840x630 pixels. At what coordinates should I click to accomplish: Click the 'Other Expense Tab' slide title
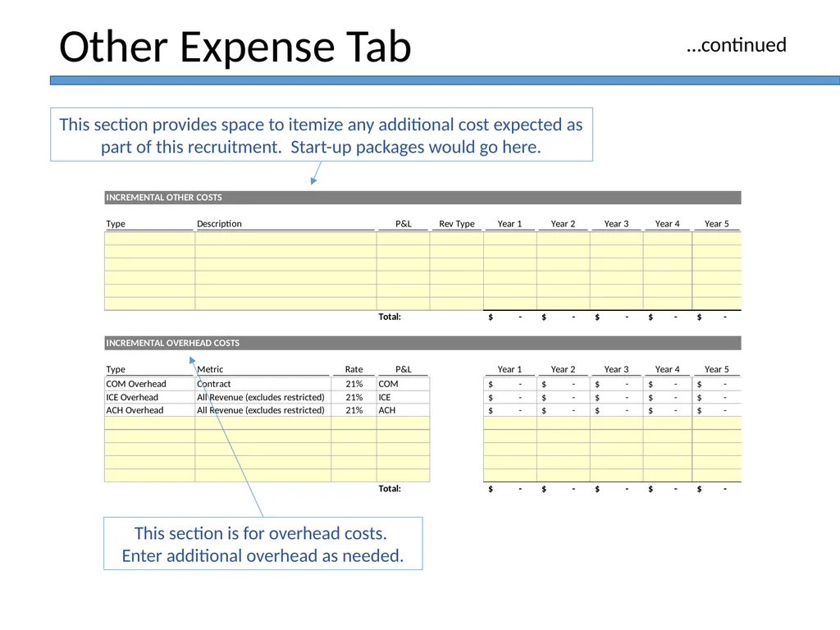235,47
